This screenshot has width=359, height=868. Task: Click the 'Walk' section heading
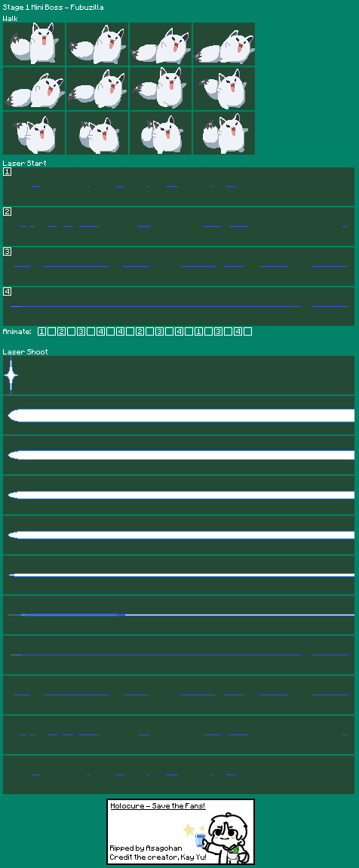coord(10,18)
